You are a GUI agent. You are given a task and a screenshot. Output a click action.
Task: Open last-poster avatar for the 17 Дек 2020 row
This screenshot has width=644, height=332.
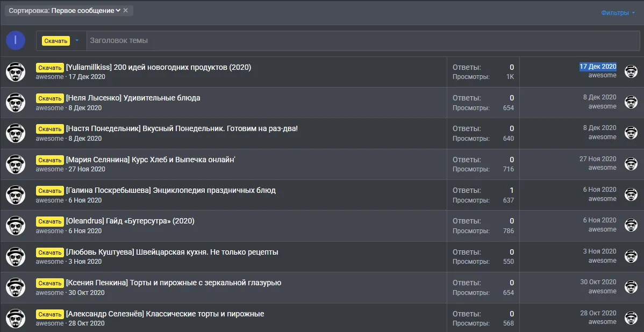coord(631,71)
